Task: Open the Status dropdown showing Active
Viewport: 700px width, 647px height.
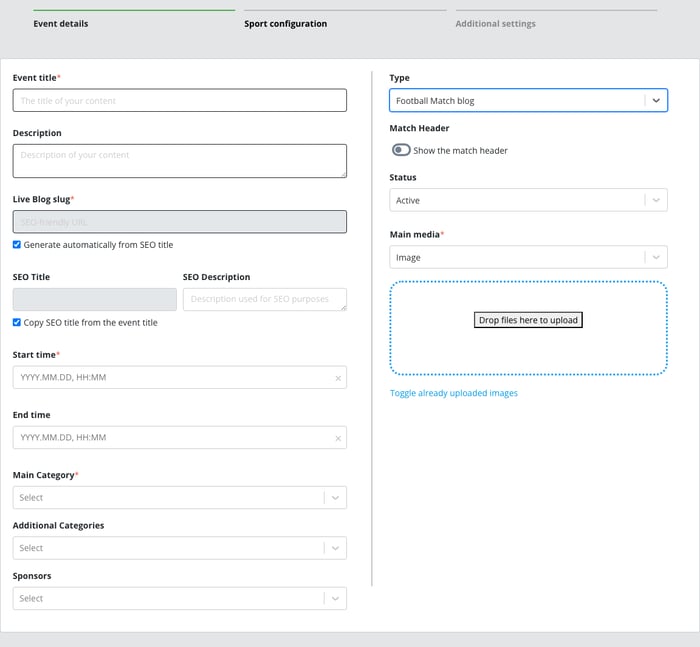Action: coord(528,200)
